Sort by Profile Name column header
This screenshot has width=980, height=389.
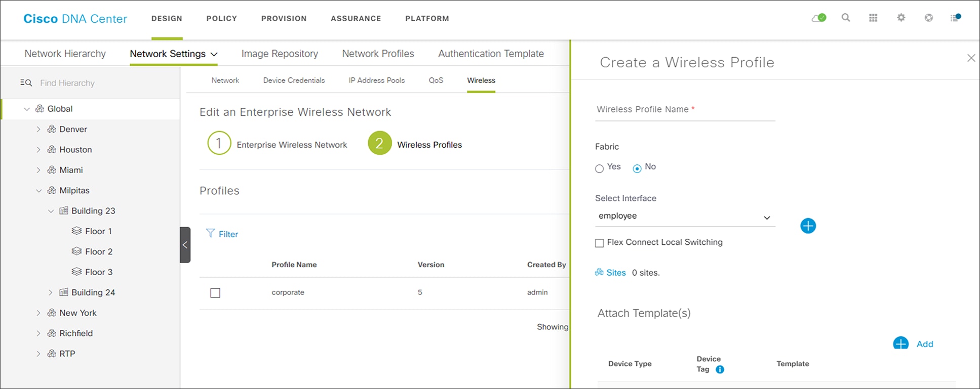294,265
